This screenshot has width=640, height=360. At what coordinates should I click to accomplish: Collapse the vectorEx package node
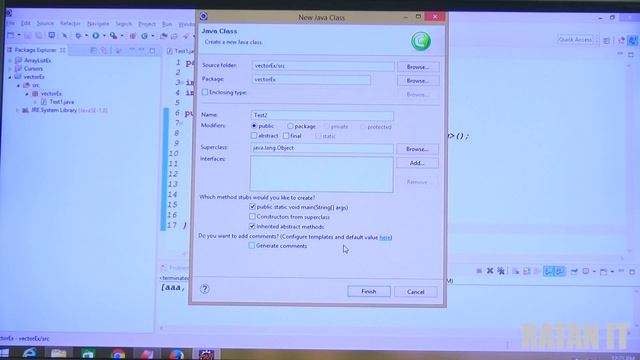point(27,93)
